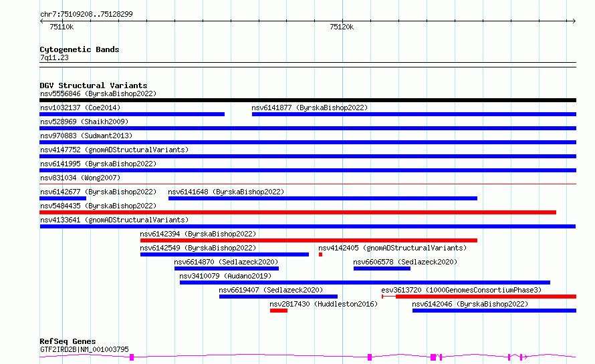The height and width of the screenshot is (364, 595).
Task: Click the Cytogenetic Bands track title
Action: [80, 49]
